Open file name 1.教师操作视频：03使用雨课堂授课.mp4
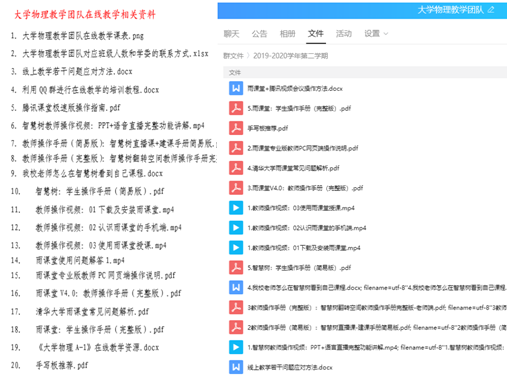The image size is (508, 380). point(301,208)
